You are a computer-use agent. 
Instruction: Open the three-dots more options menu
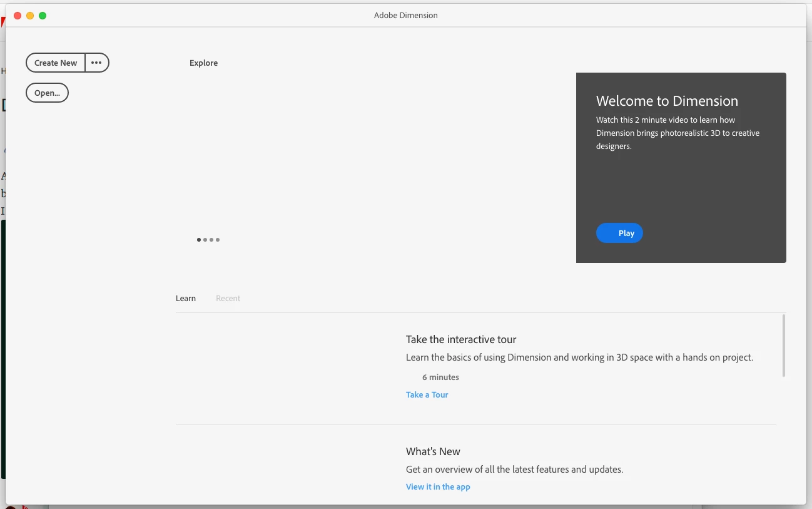[x=97, y=63]
